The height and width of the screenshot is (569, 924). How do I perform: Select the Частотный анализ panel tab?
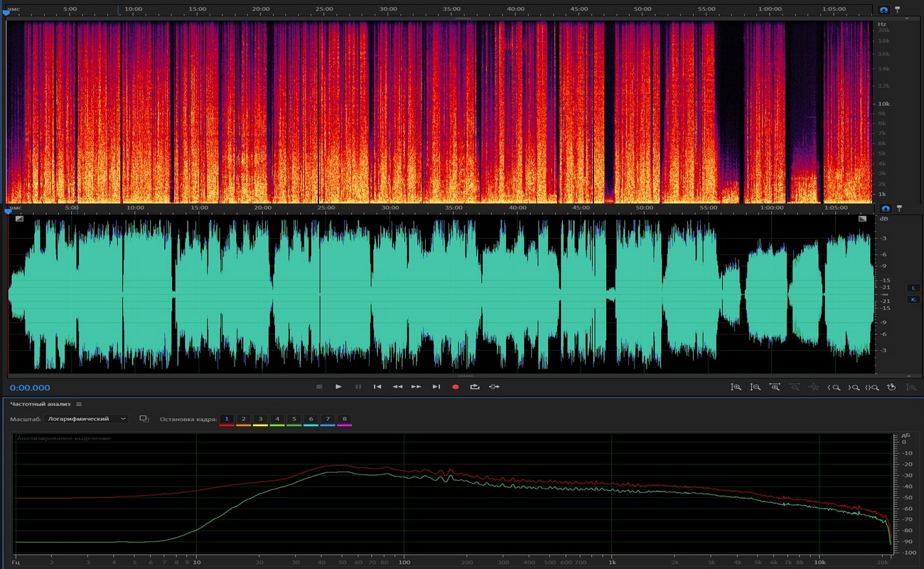coord(41,404)
